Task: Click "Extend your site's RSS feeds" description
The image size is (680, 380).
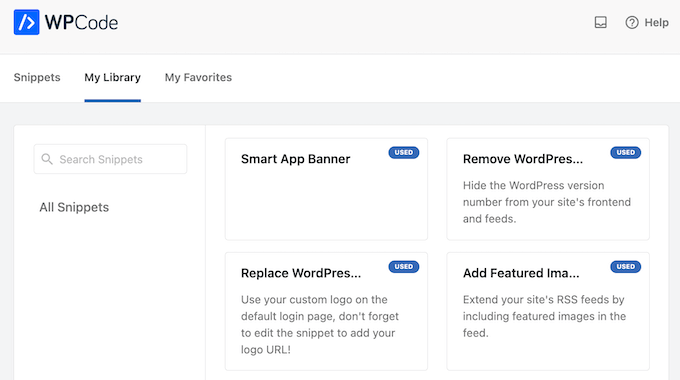Action: click(x=544, y=316)
